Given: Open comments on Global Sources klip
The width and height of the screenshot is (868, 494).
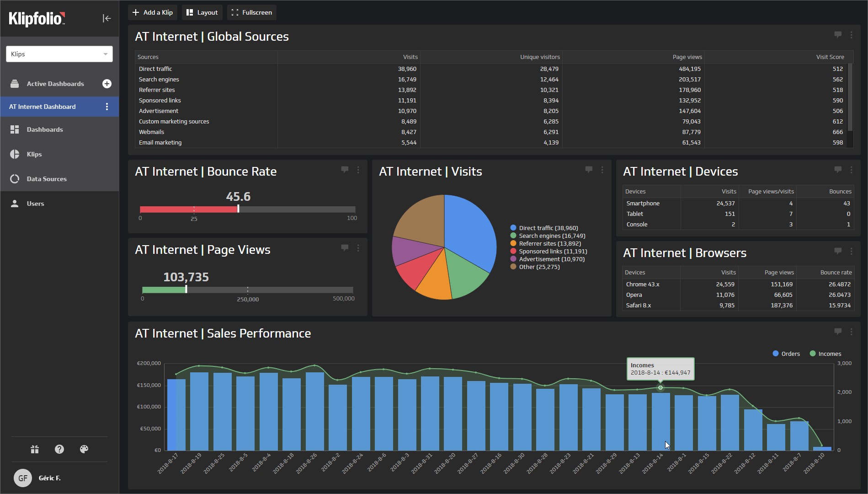Looking at the screenshot, I should pyautogui.click(x=838, y=35).
